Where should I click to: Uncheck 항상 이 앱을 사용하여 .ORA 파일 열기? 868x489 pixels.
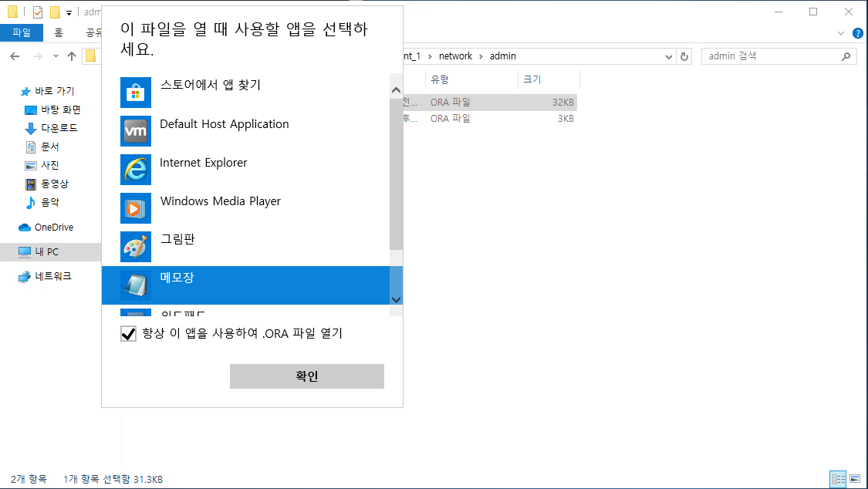pyautogui.click(x=129, y=332)
